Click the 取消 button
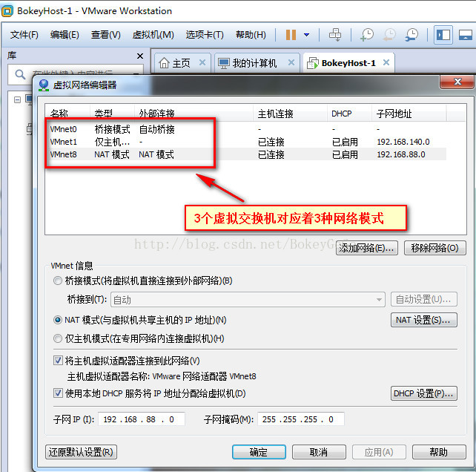Screen dimensions: 476x472 point(319,452)
